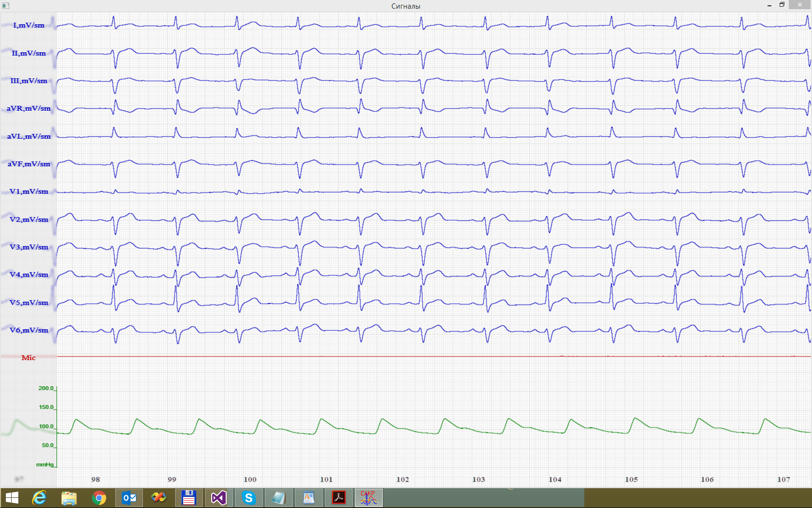The height and width of the screenshot is (508, 812).
Task: Select the V1,mV/sm lead label
Action: point(29,191)
